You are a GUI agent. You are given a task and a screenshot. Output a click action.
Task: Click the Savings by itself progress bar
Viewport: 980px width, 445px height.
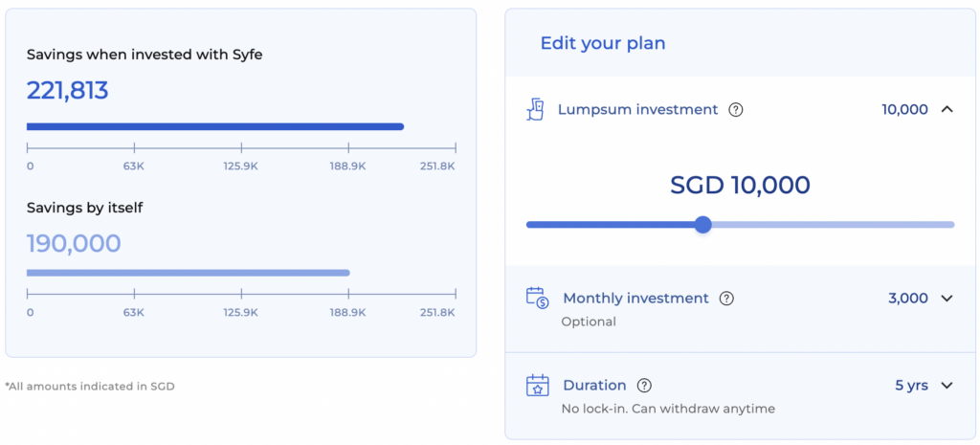pos(189,273)
